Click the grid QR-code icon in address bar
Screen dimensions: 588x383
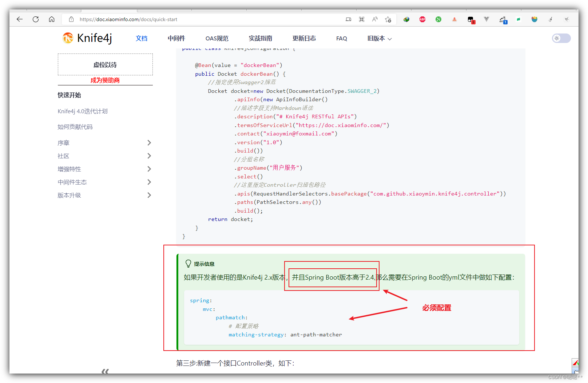tap(362, 19)
